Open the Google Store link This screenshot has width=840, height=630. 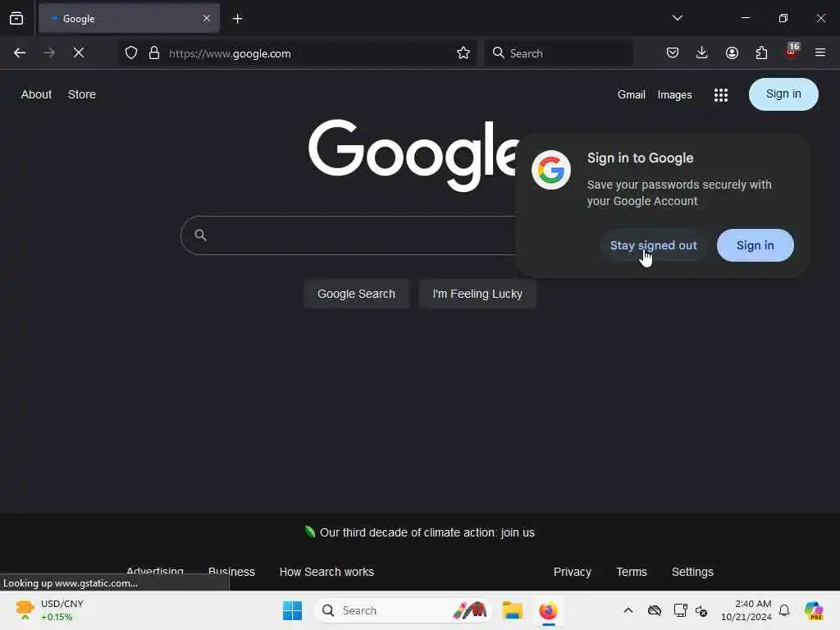(x=82, y=94)
